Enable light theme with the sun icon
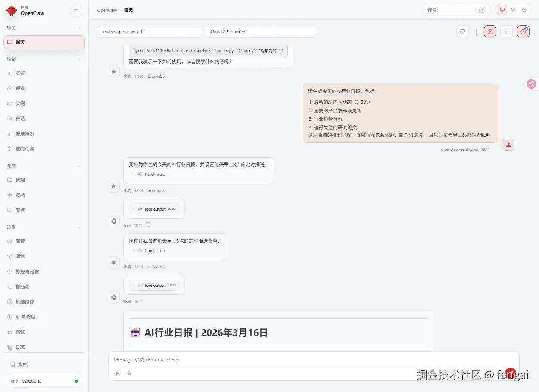 click(x=513, y=9)
